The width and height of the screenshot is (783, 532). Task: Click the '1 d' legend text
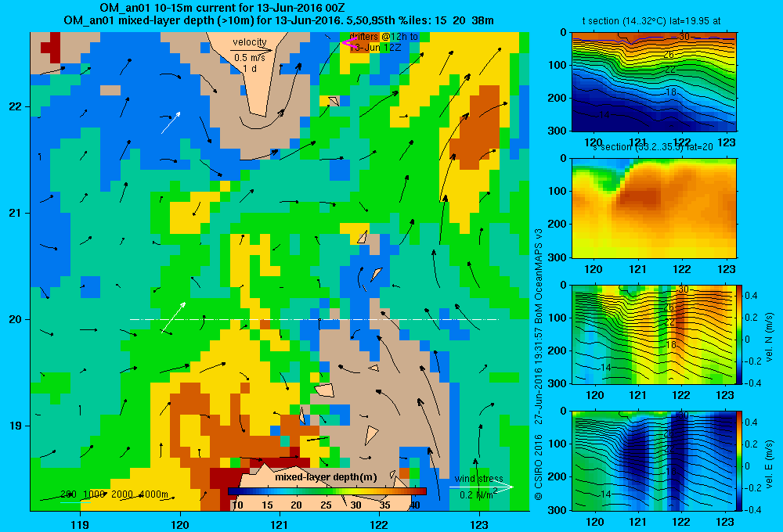click(x=250, y=68)
